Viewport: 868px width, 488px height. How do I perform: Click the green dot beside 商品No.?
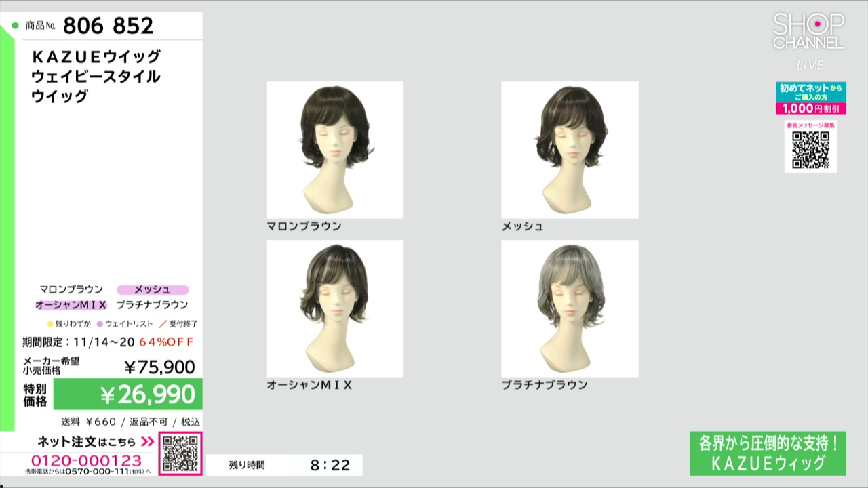click(15, 26)
